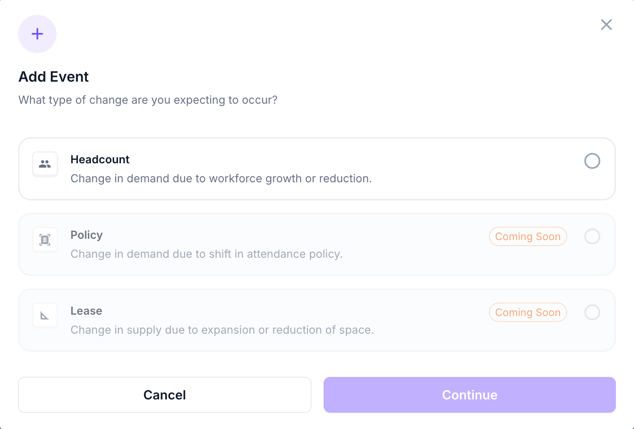This screenshot has height=429, width=634.
Task: Click the workforce growth or reduction description
Action: (221, 179)
